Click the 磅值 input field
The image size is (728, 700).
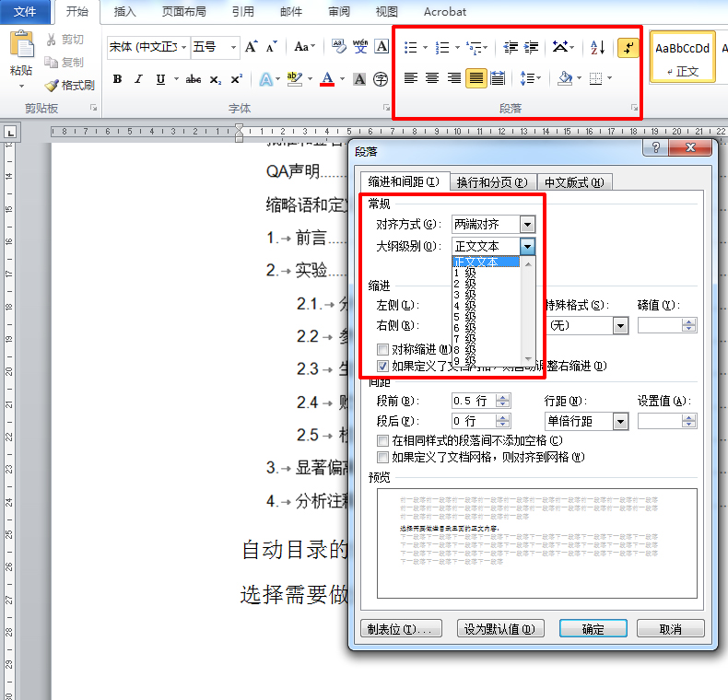660,325
